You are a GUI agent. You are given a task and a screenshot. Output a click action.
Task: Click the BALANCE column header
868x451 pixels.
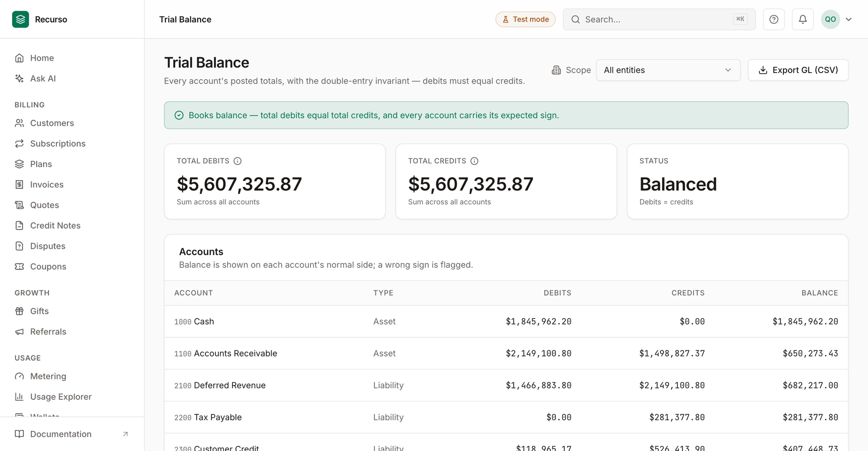(x=820, y=293)
